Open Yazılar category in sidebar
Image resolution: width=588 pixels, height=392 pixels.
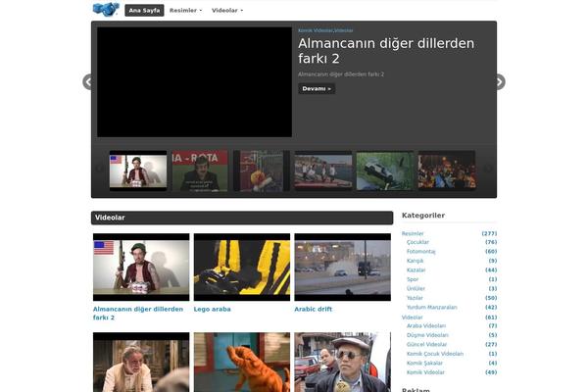click(415, 298)
